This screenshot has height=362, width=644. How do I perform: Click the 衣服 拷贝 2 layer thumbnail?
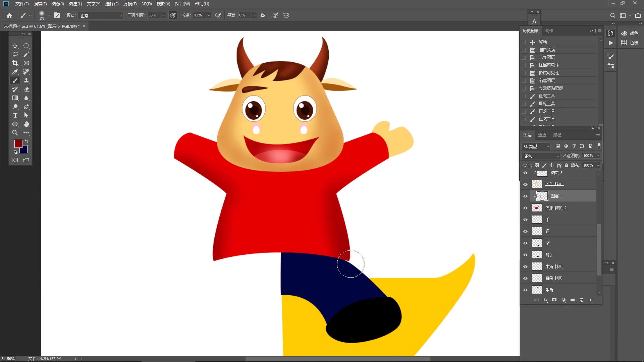pyautogui.click(x=537, y=208)
